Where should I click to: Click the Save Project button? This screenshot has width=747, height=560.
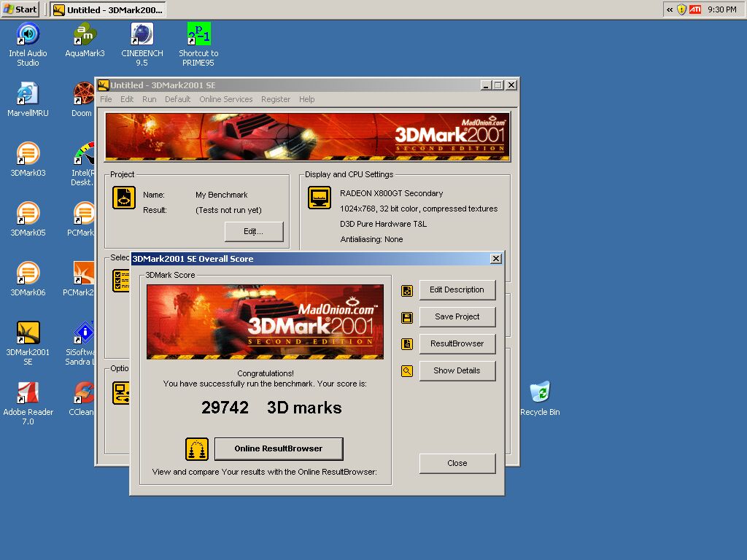click(x=457, y=316)
